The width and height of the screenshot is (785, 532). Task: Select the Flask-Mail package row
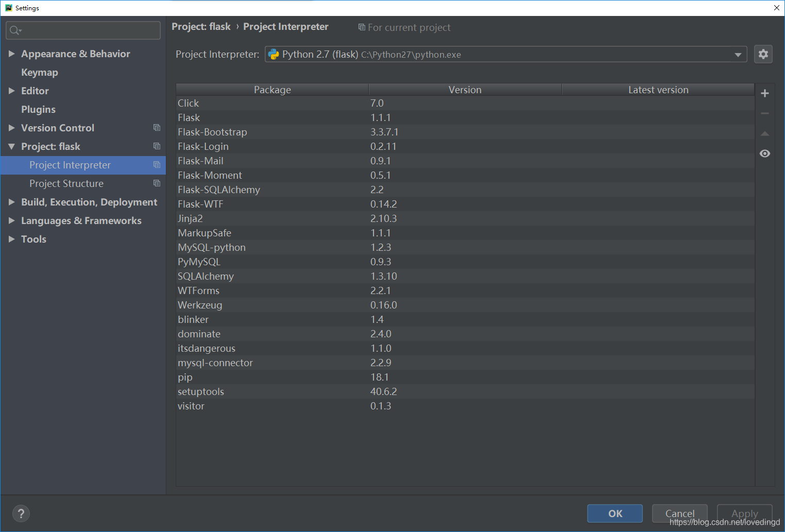click(x=465, y=161)
